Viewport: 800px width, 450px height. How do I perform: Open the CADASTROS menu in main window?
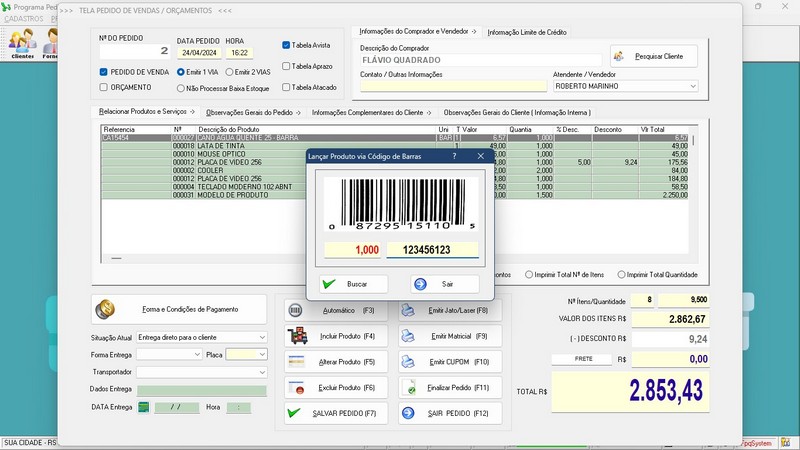(24, 18)
